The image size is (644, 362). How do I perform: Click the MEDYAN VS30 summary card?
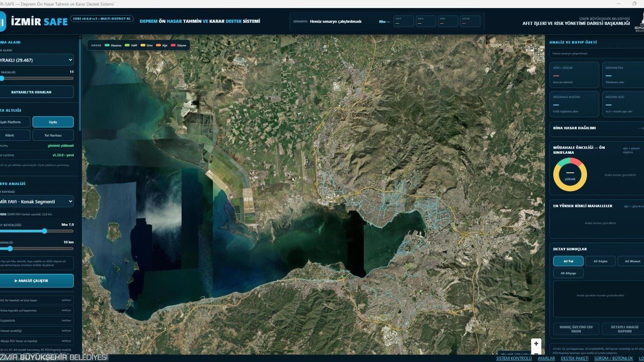click(x=623, y=104)
